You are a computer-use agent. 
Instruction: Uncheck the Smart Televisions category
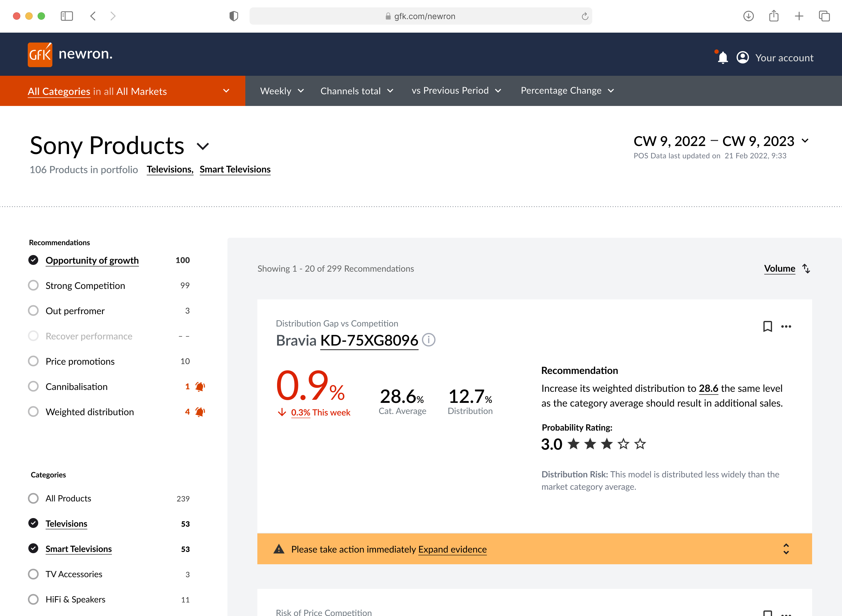tap(33, 548)
